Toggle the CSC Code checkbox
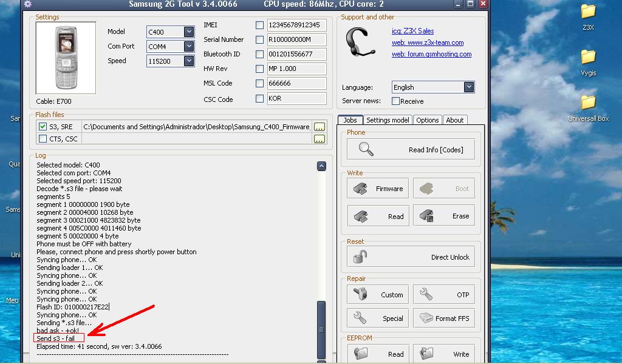Image resolution: width=622 pixels, height=364 pixels. 259,99
